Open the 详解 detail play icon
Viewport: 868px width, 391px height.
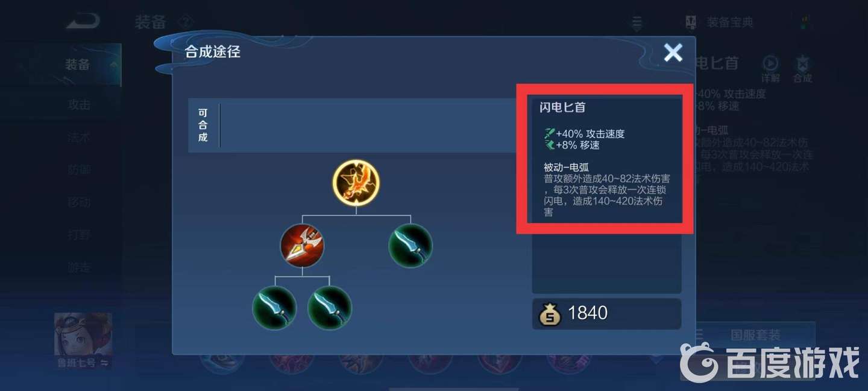(770, 69)
